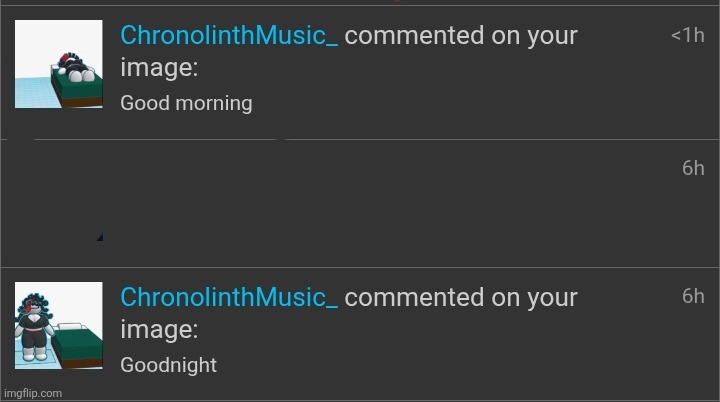Select the blank middle notification row
The image size is (720, 402).
tap(360, 204)
